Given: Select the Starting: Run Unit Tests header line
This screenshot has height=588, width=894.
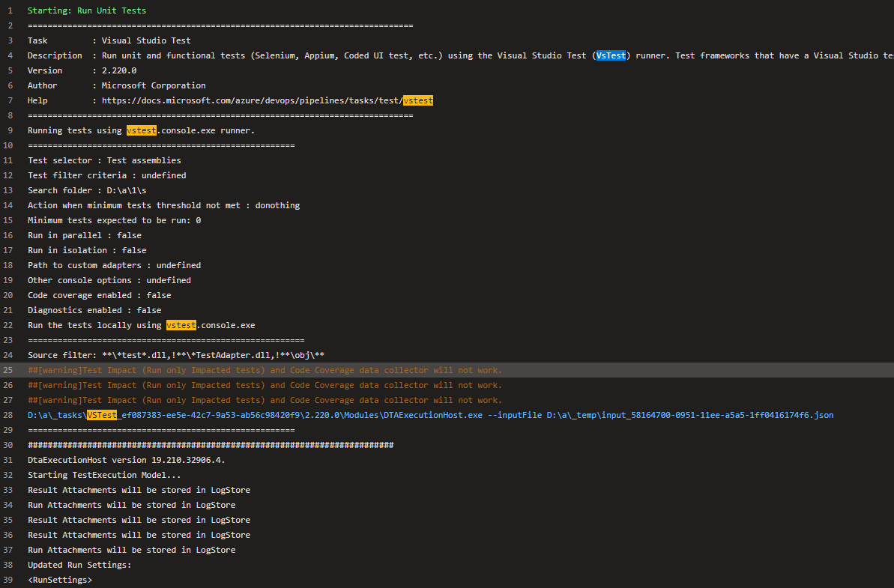Looking at the screenshot, I should 85,10.
